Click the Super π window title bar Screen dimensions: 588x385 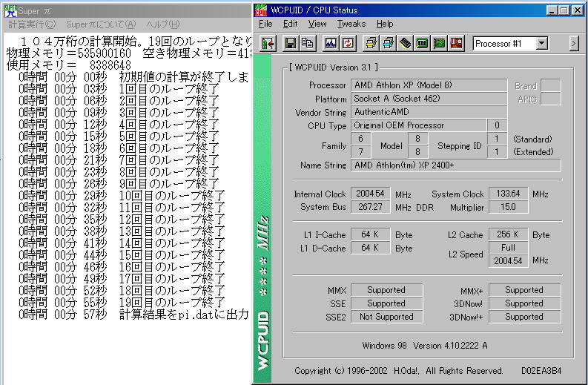pyautogui.click(x=128, y=11)
